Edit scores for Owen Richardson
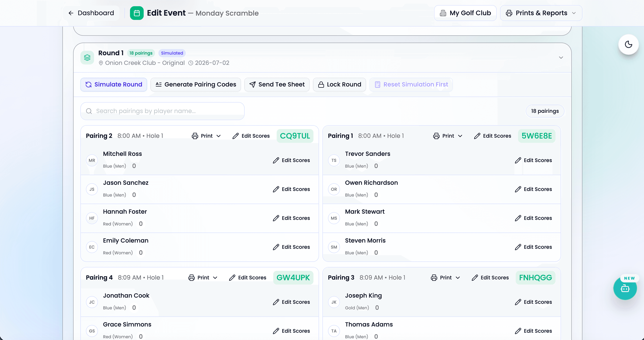The height and width of the screenshot is (340, 644). [x=533, y=189]
